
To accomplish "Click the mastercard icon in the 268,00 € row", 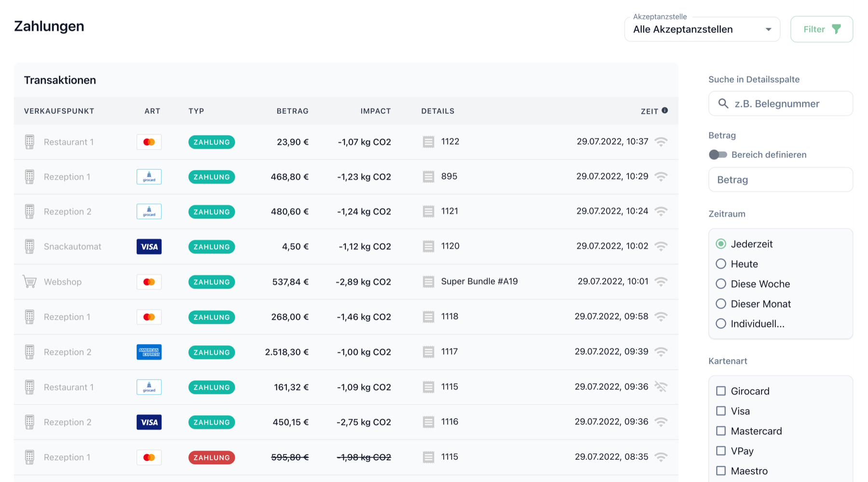I will point(149,317).
